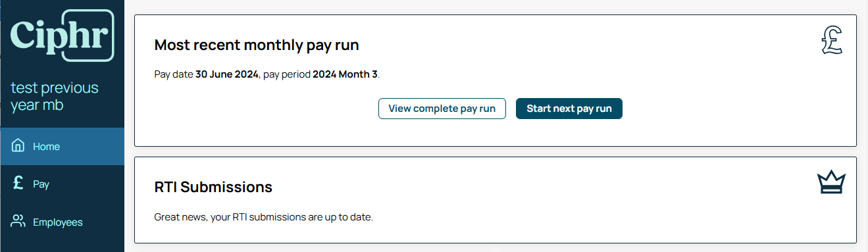This screenshot has width=868, height=252.
Task: Open the Employees section label
Action: pos(58,222)
